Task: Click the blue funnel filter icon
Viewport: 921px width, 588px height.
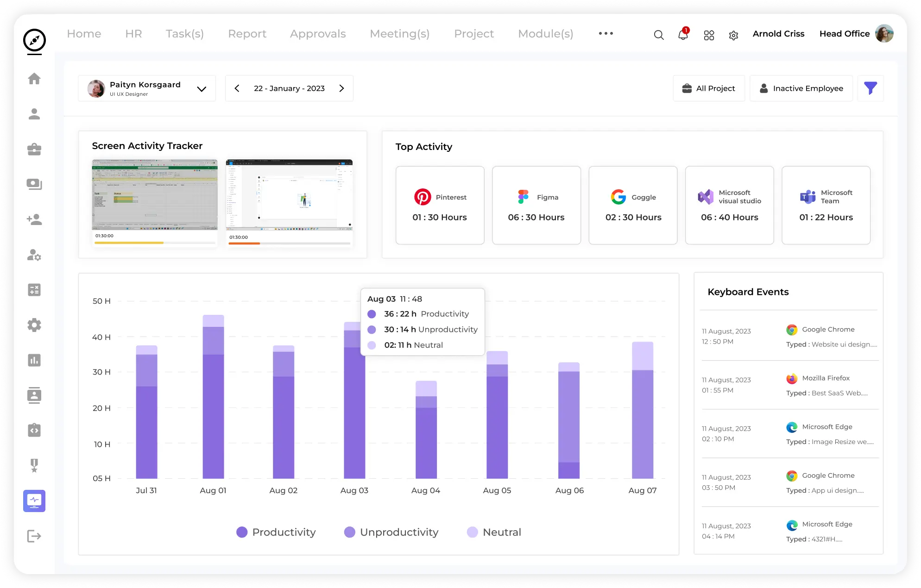Action: click(870, 88)
